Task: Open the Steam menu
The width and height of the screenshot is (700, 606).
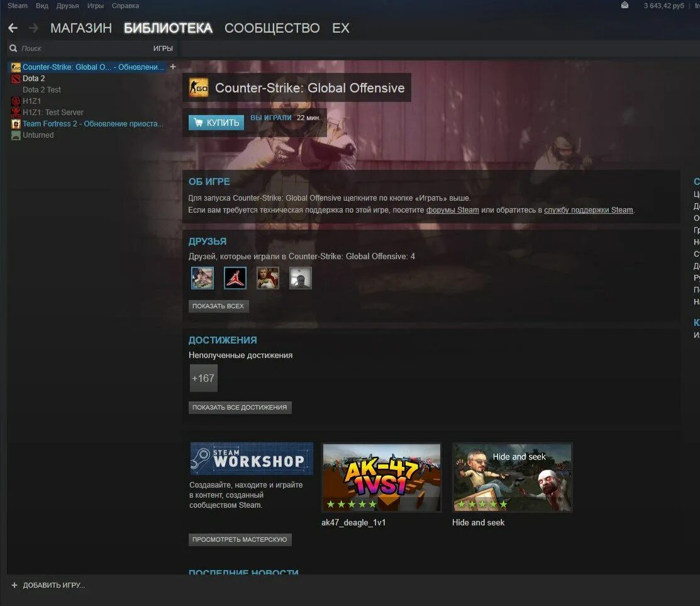Action: tap(18, 6)
